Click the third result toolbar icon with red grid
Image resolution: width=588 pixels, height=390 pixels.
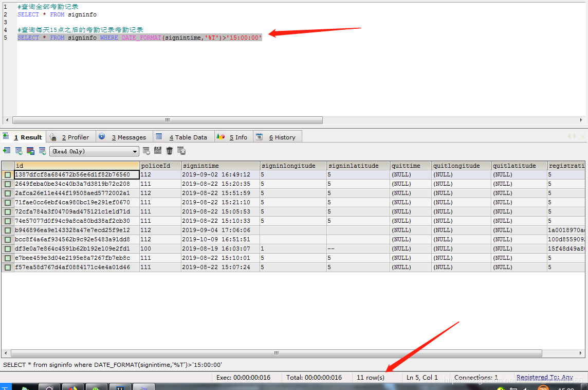pyautogui.click(x=31, y=151)
